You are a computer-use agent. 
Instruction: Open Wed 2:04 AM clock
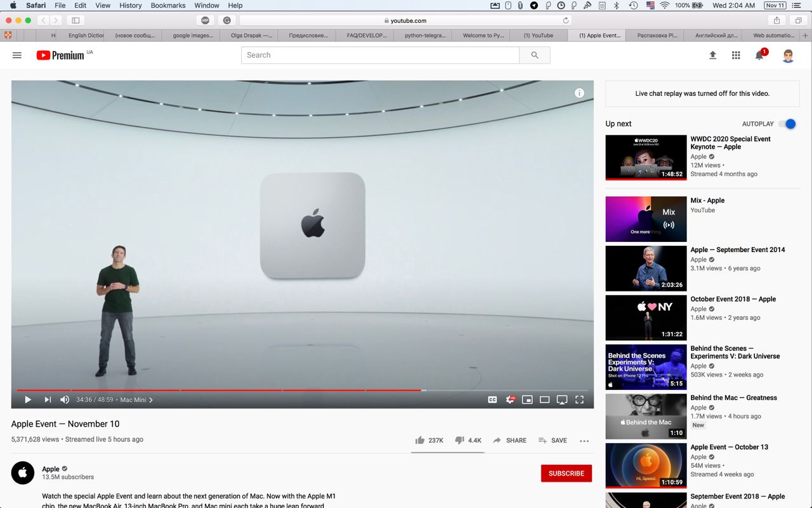click(x=734, y=5)
